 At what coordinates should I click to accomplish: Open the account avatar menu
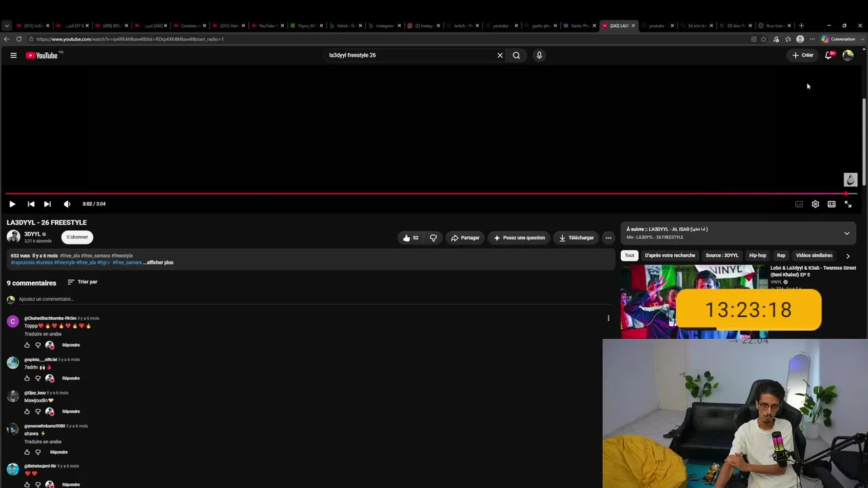click(x=848, y=56)
